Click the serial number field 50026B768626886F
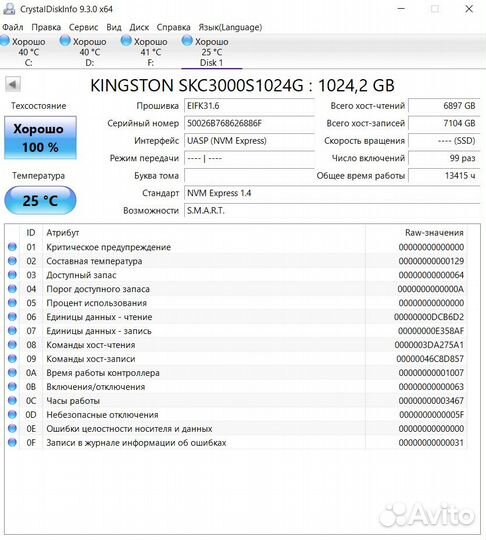486x540 pixels. (249, 123)
